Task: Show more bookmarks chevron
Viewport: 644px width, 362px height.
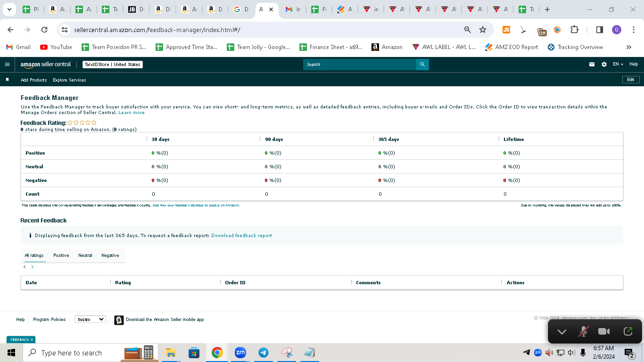Action: coord(628,47)
